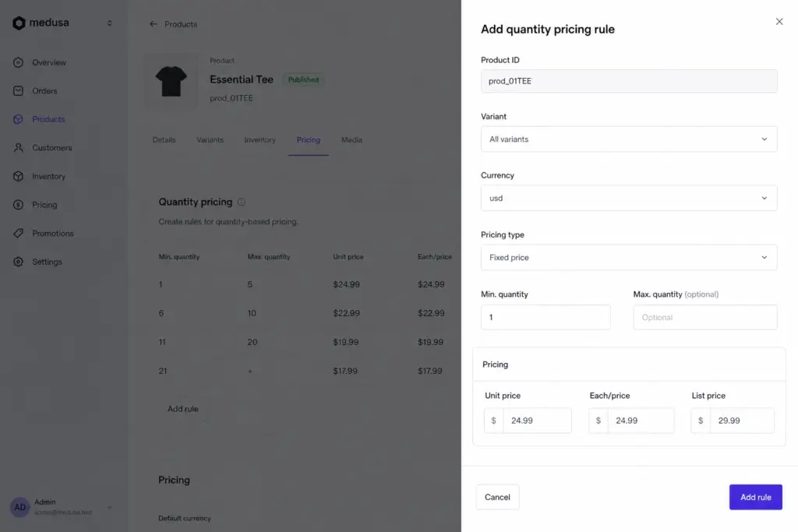Select Customers in the sidebar
The image size is (798, 532).
52,147
